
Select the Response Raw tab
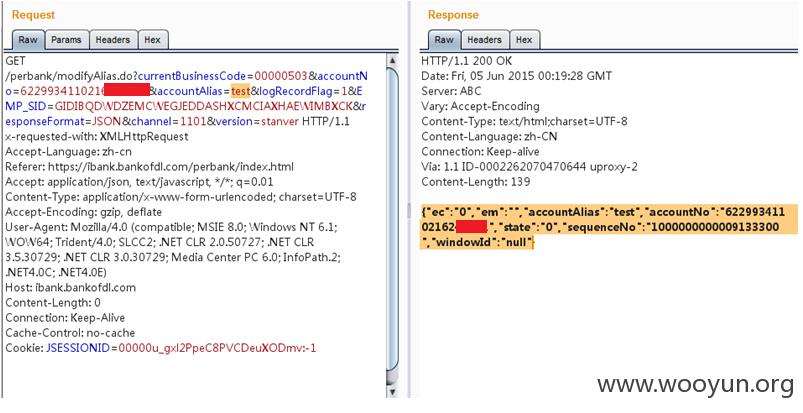(x=444, y=40)
